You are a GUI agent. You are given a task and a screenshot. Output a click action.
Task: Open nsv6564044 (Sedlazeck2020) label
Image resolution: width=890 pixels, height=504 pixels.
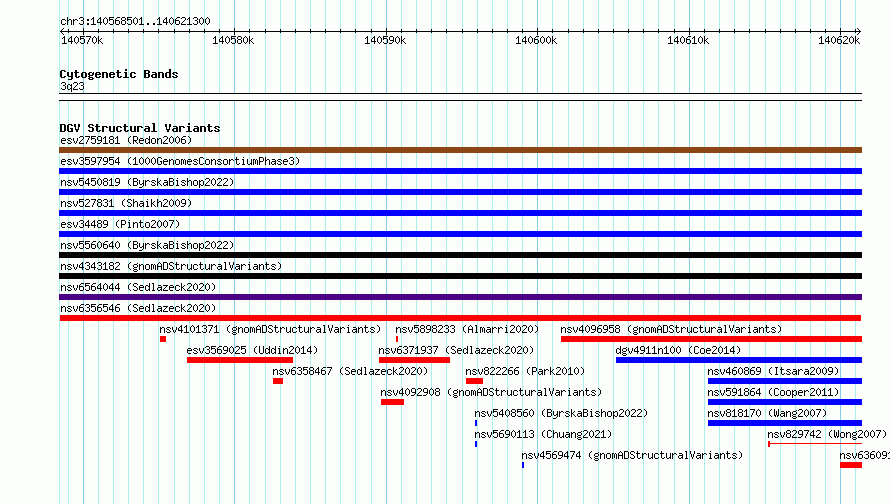(138, 287)
